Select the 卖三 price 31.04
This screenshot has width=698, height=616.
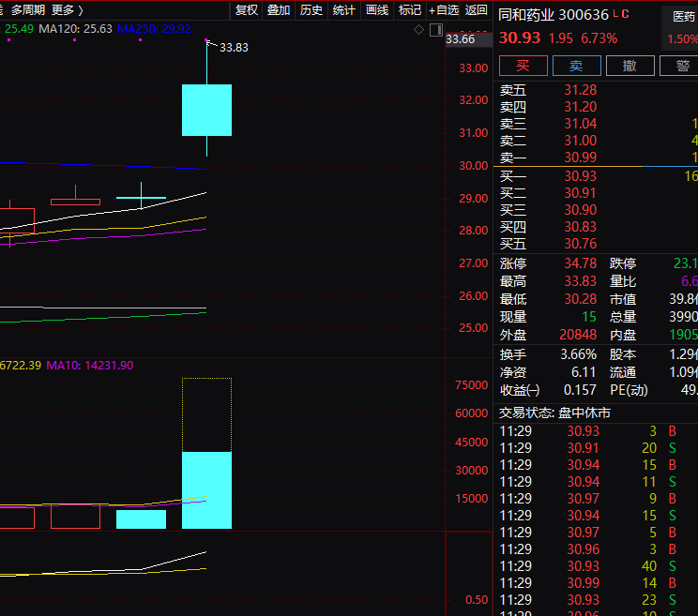tap(581, 124)
